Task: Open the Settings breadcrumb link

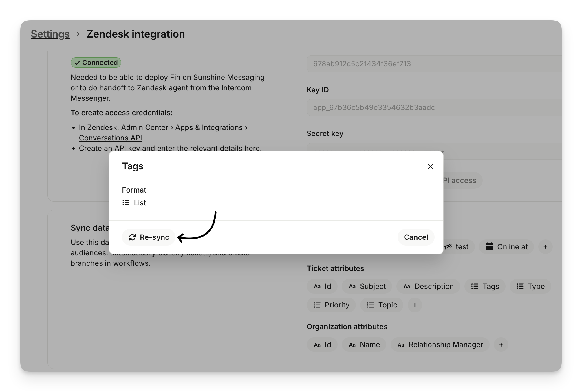Action: [x=50, y=34]
